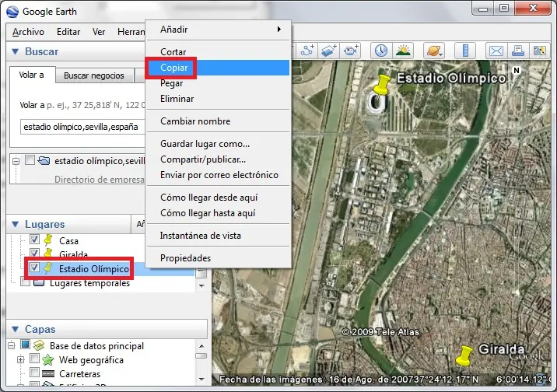Check the Lugares temporales checkbox

coord(25,282)
